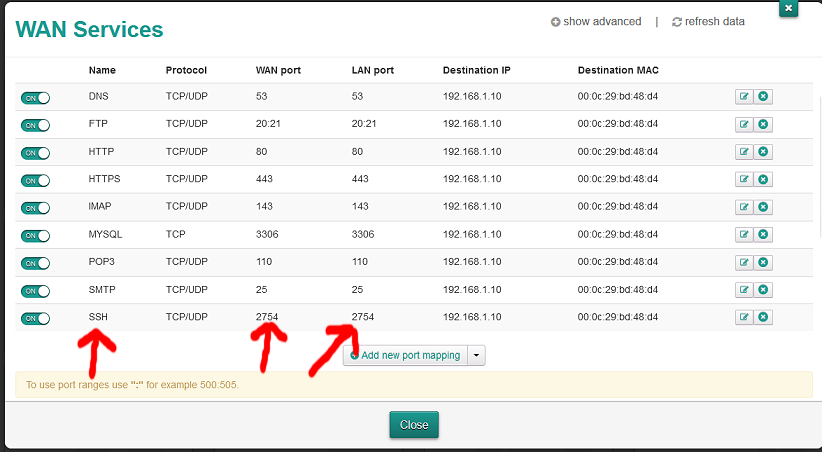This screenshot has width=822, height=452.
Task: Toggle the DNS service switch off
Action: (35, 98)
